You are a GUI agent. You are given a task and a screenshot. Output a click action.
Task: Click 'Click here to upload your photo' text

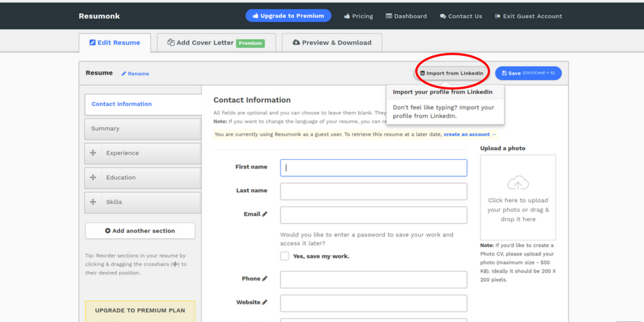(518, 210)
